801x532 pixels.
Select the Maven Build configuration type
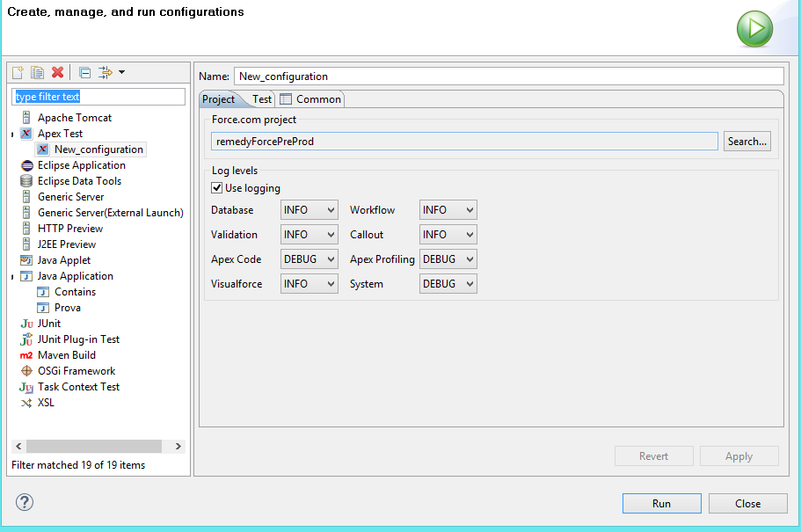[66, 355]
